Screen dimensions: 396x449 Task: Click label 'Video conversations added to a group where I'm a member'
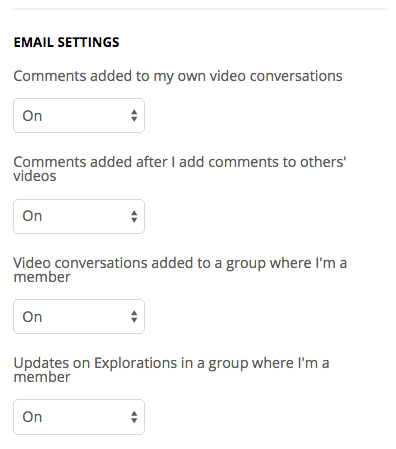[x=180, y=270]
